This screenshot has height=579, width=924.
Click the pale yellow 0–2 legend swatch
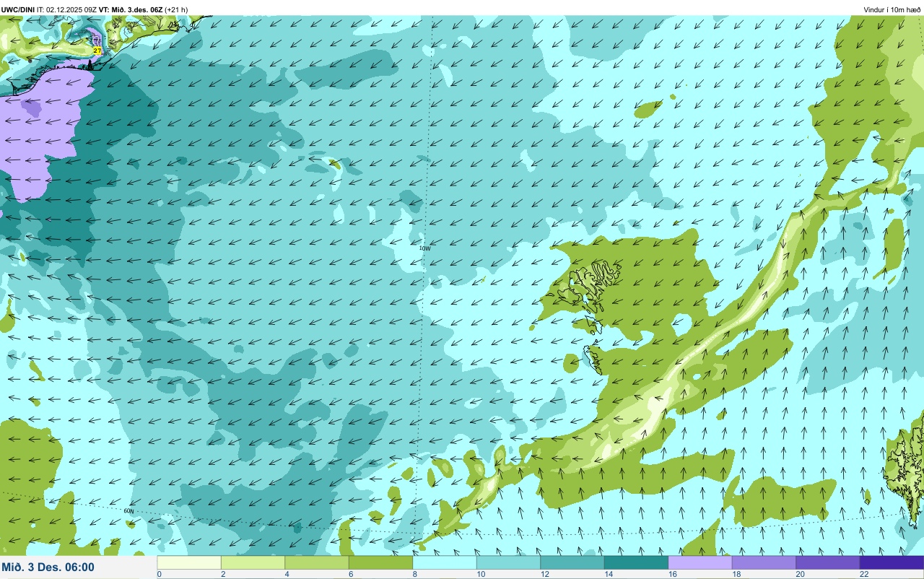189,562
